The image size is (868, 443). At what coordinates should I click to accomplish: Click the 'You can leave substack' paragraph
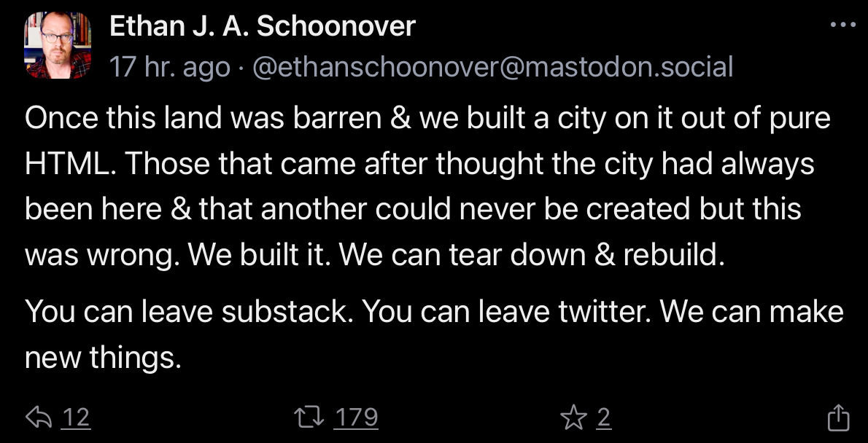(x=434, y=312)
